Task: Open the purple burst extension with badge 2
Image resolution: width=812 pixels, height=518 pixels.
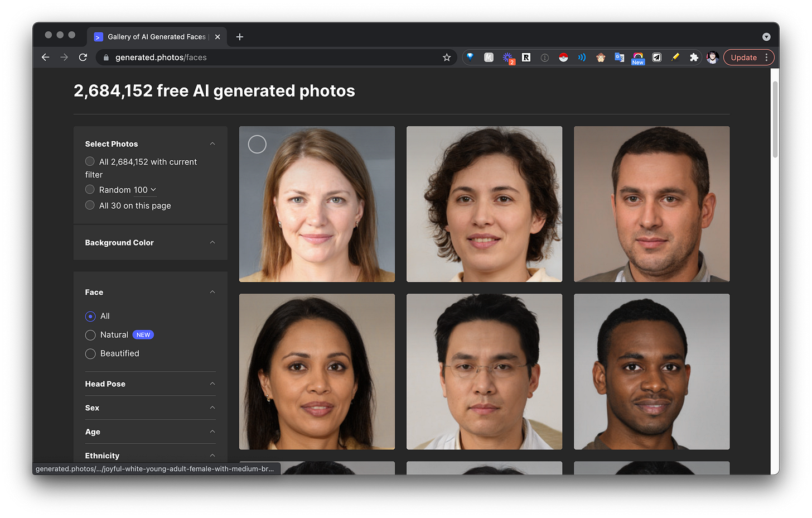Action: [x=507, y=57]
